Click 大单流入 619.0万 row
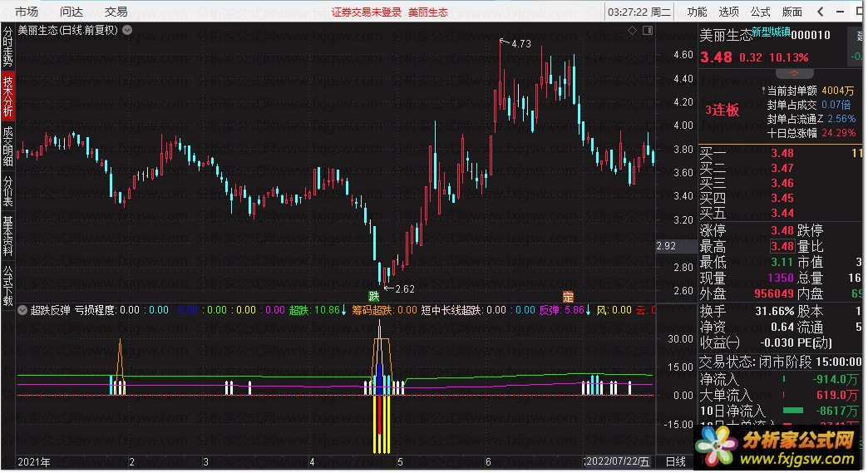This screenshot has height=473, width=868. coord(780,395)
